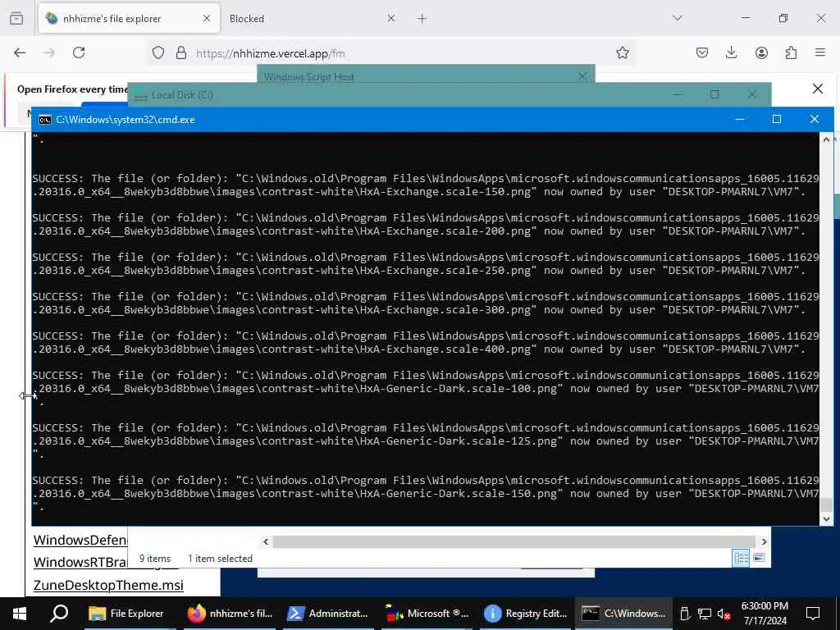
Task: Minimize the cmd.exe window
Action: pyautogui.click(x=740, y=119)
